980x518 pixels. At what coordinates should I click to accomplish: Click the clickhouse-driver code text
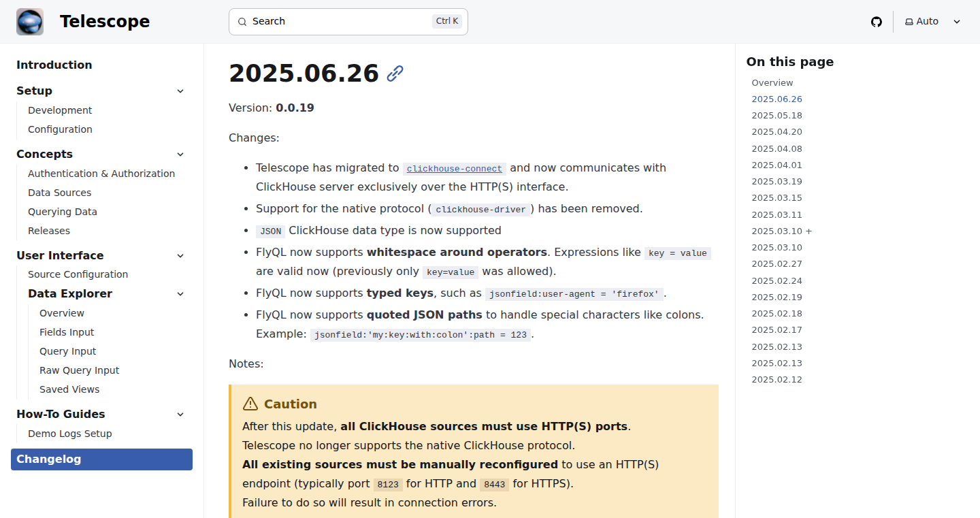tap(481, 210)
